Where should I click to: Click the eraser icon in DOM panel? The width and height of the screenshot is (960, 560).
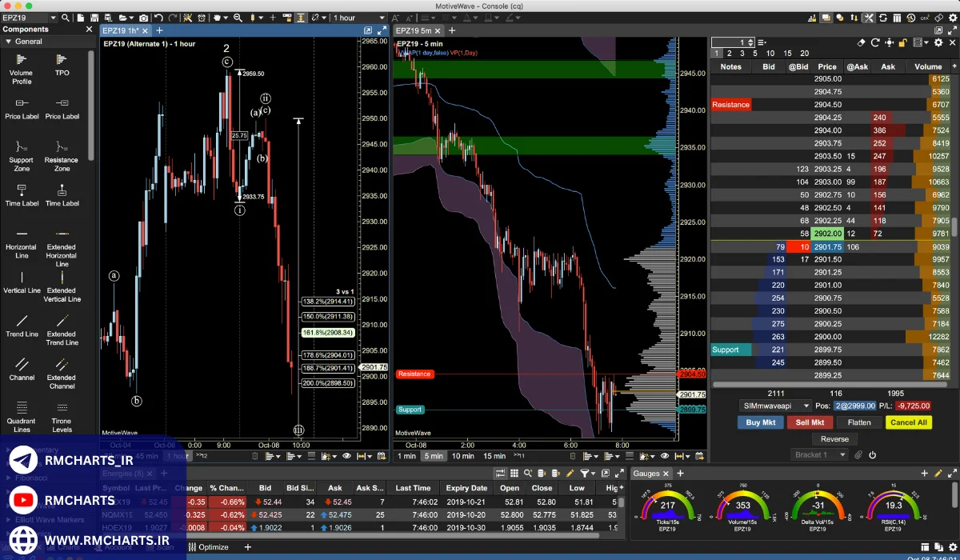[861, 43]
